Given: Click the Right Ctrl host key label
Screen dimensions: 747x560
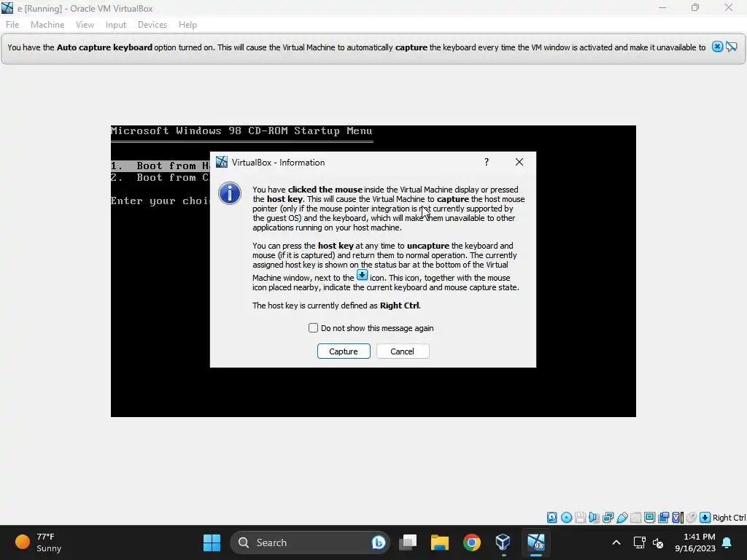Looking at the screenshot, I should tap(729, 518).
